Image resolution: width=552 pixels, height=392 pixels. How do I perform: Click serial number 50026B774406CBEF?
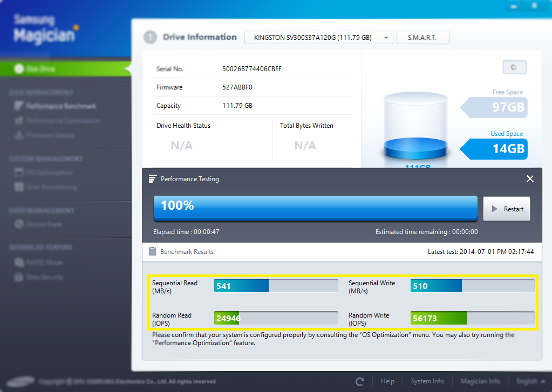(x=251, y=69)
